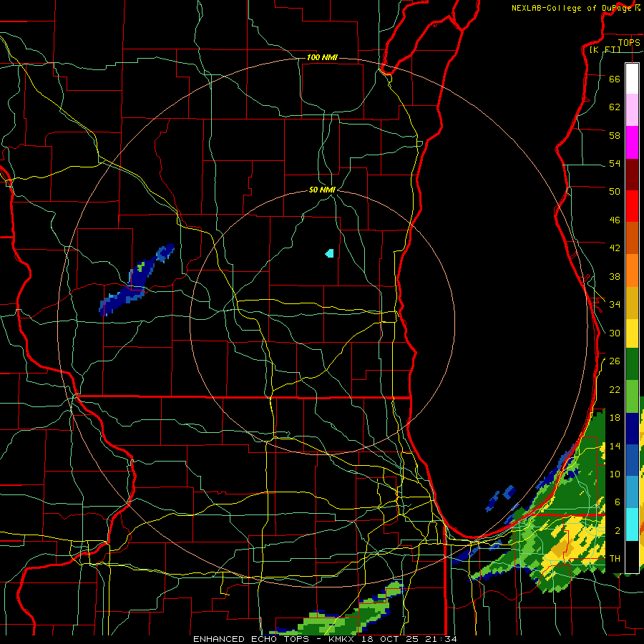Click the dark red (maroon) legend swatch
The width and height of the screenshot is (644, 644).
[632, 175]
